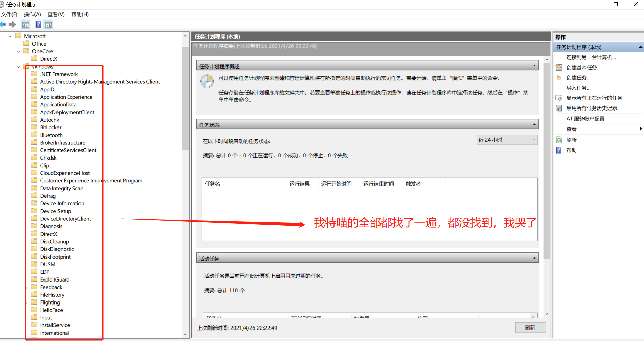Image resolution: width=644 pixels, height=341 pixels.
Task: Select the CertificateServicesClient folder
Action: tap(68, 150)
